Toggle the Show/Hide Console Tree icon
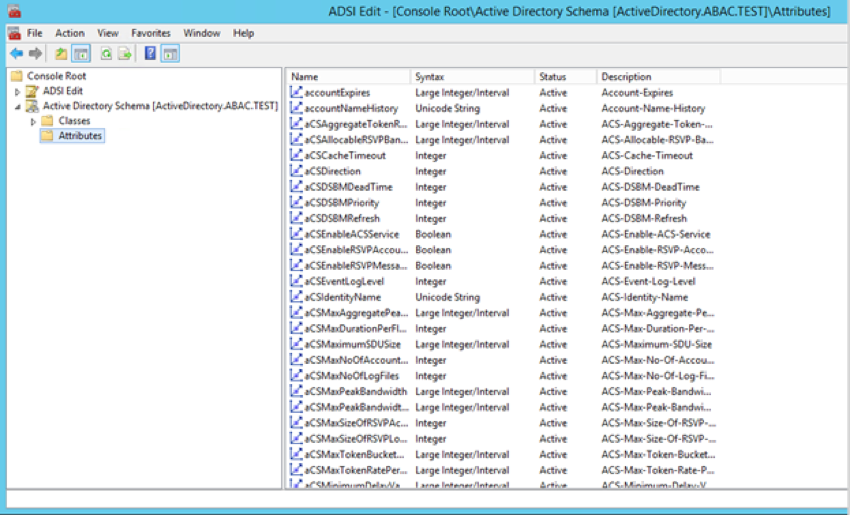This screenshot has height=515, width=850. [x=81, y=54]
